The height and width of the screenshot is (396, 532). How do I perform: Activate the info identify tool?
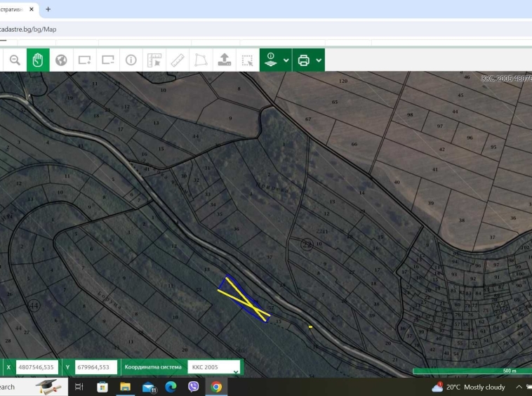pos(131,60)
